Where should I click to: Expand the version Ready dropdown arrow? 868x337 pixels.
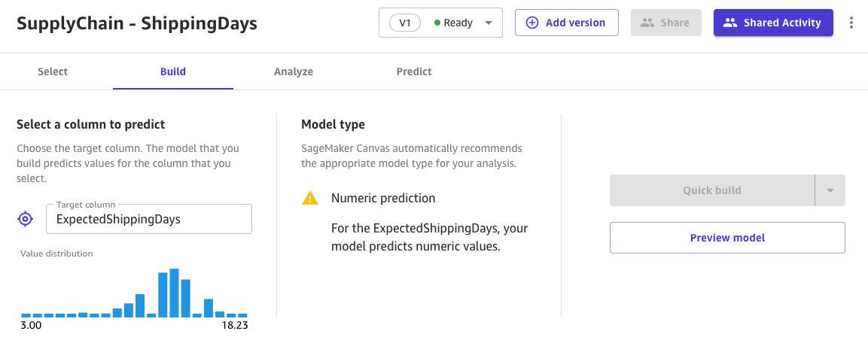pyautogui.click(x=489, y=23)
